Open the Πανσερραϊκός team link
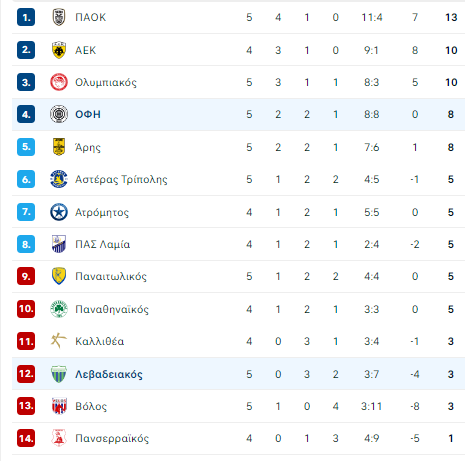Viewport: 465px width, 461px height. 112,438
